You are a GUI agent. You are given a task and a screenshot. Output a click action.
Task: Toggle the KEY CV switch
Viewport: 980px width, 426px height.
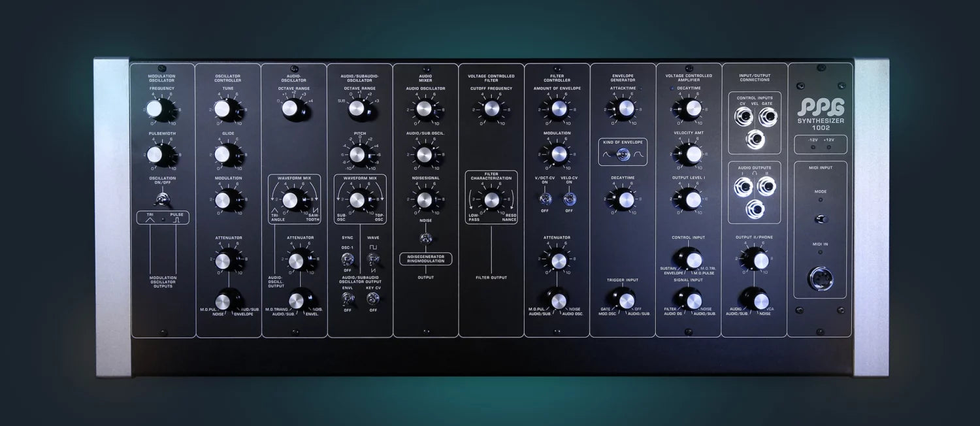point(373,299)
